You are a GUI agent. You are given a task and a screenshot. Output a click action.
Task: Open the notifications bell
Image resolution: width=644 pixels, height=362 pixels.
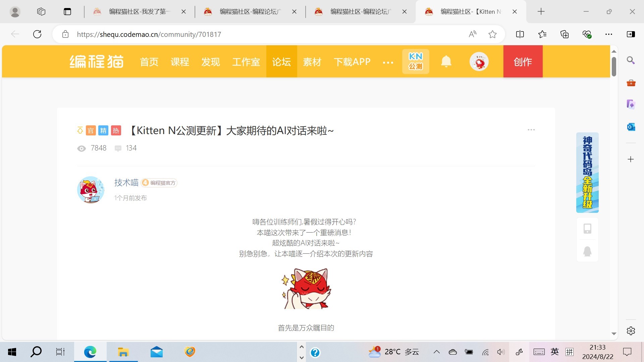pos(446,62)
